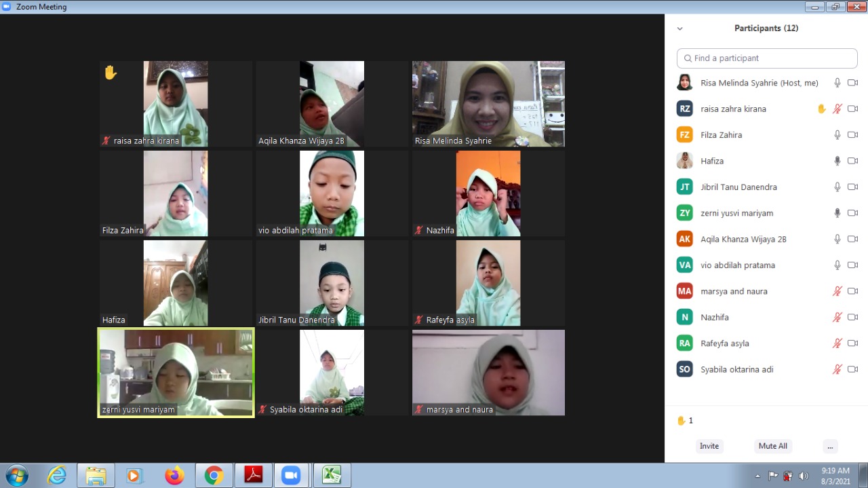The image size is (868, 488).
Task: Unmute marsya and naura's microphone in list
Action: [837, 291]
